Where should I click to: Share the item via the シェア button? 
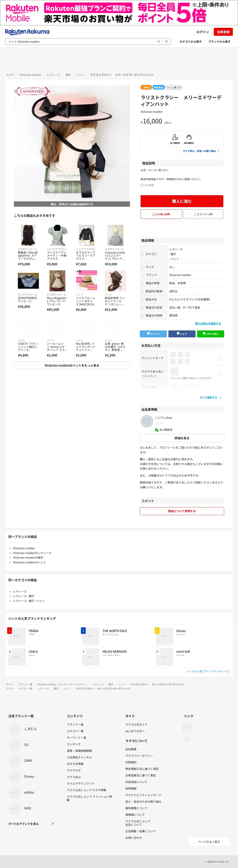pyautogui.click(x=182, y=334)
